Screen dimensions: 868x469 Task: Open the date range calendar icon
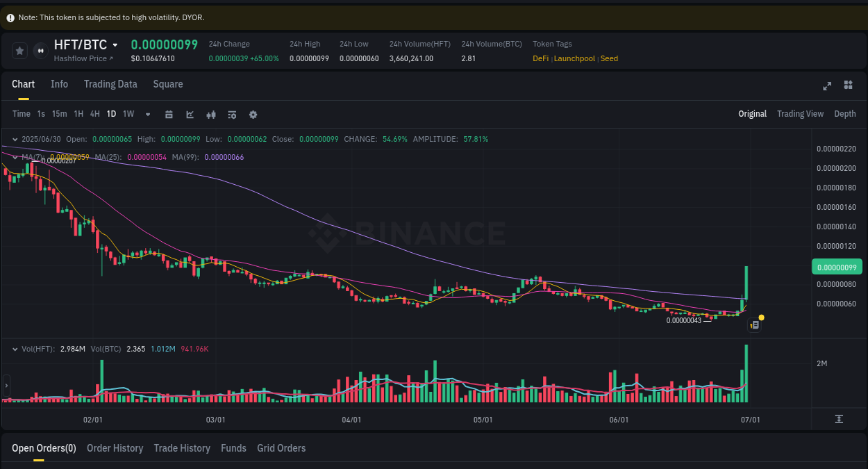coord(169,114)
